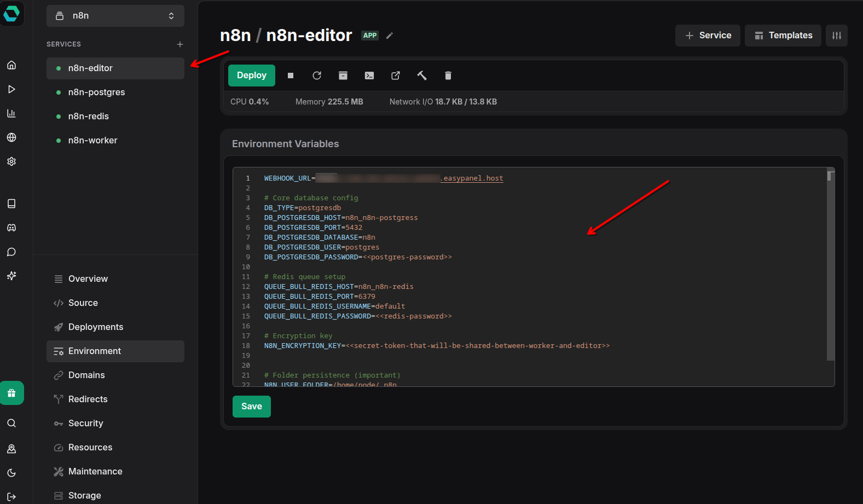Restart the service with reload icon
863x504 pixels.
point(317,76)
